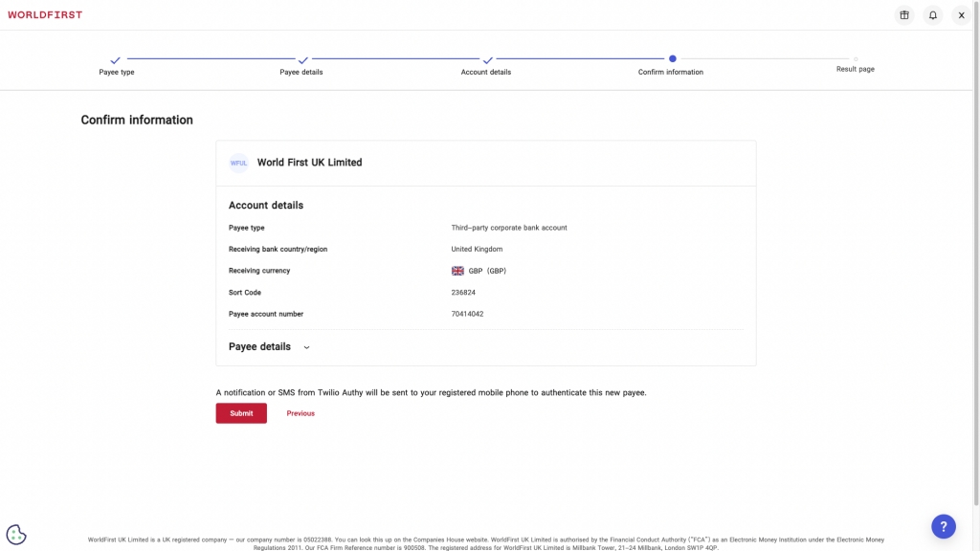Click the Payee type step checkmark
The image size is (980, 551).
tap(116, 57)
